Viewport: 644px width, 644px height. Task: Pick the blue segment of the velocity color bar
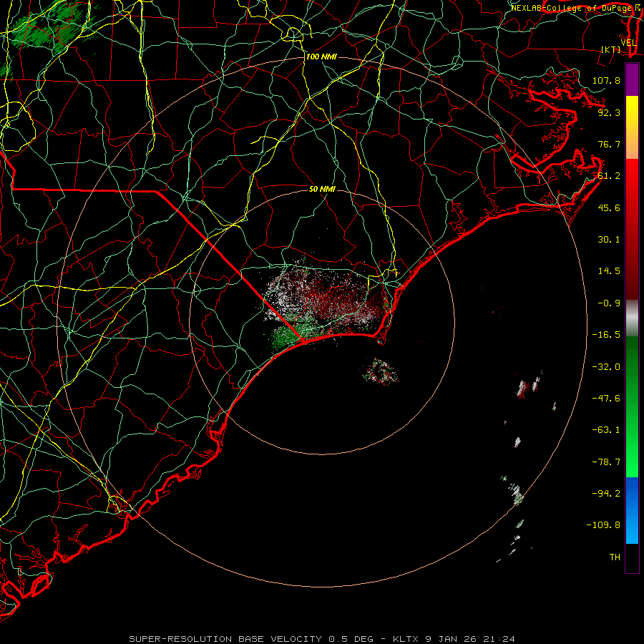pyautogui.click(x=632, y=510)
